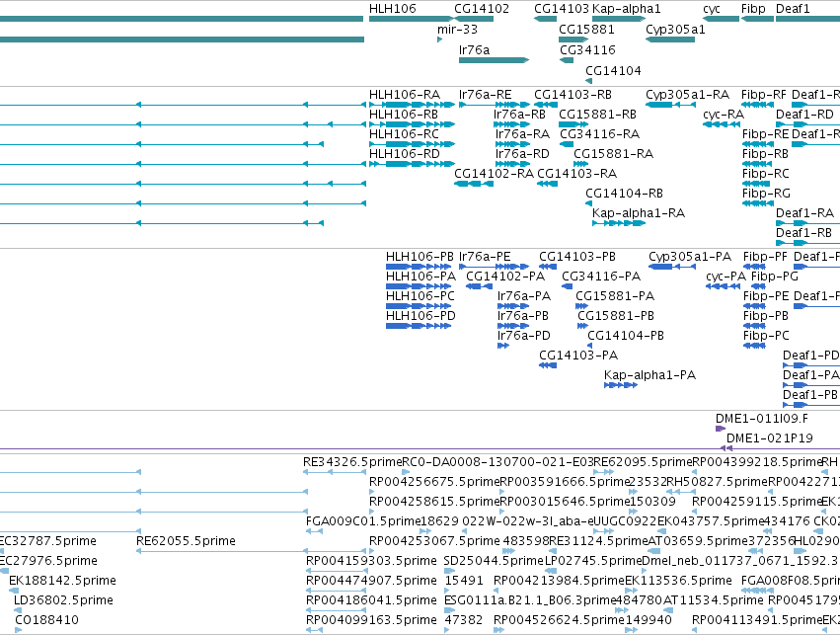The height and width of the screenshot is (635, 840).
Task: Select the CG14104-RB transcript label
Action: click(624, 194)
